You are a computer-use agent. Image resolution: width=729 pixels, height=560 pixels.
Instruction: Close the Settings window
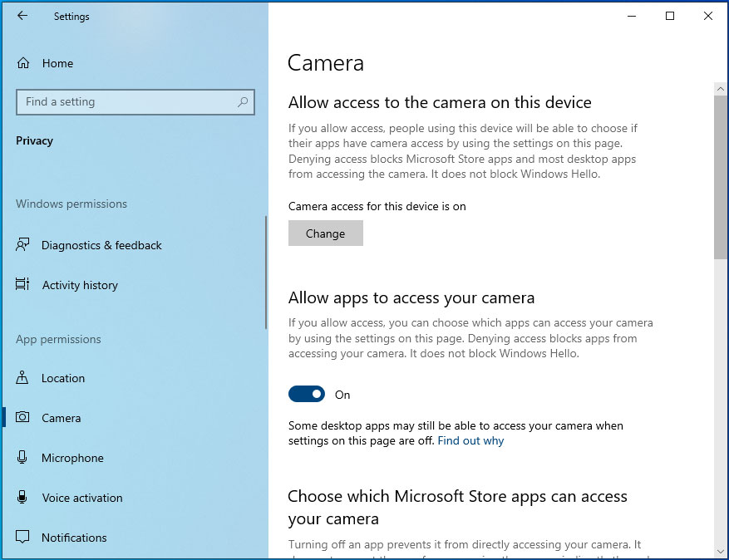tap(707, 16)
